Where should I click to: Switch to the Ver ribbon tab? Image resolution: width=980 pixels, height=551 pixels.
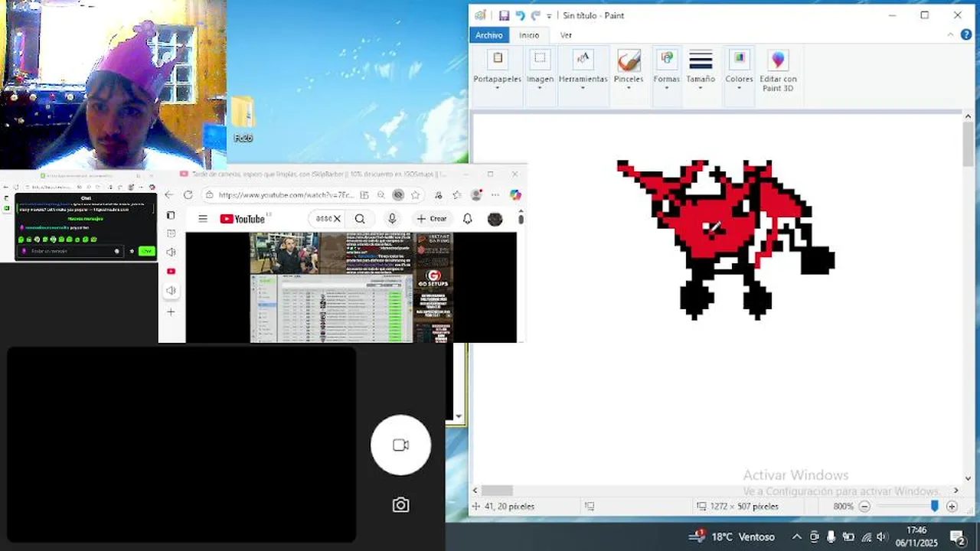tap(566, 35)
